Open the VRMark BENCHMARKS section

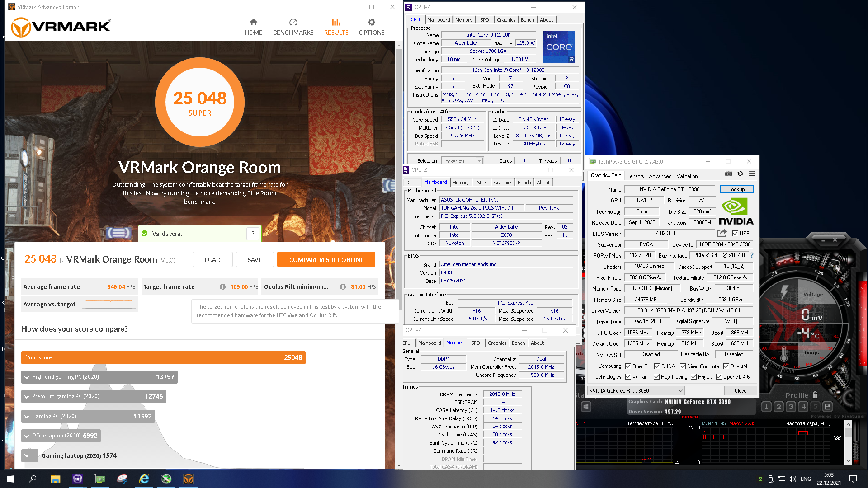(x=293, y=27)
